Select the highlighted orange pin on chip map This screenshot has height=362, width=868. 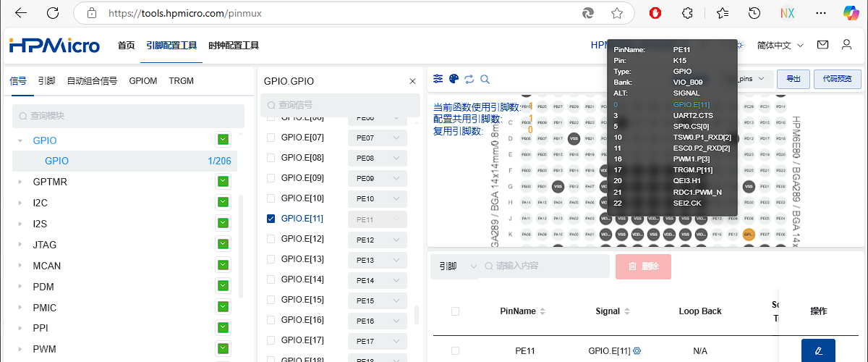tap(749, 234)
